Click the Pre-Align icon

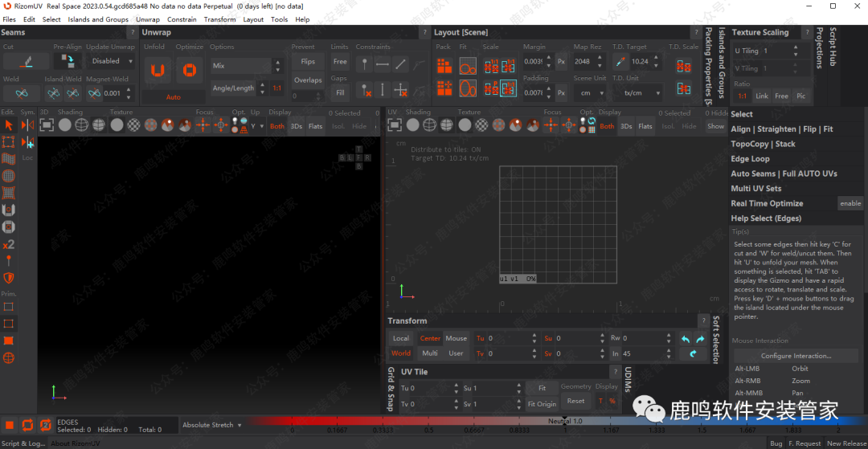[x=68, y=61]
